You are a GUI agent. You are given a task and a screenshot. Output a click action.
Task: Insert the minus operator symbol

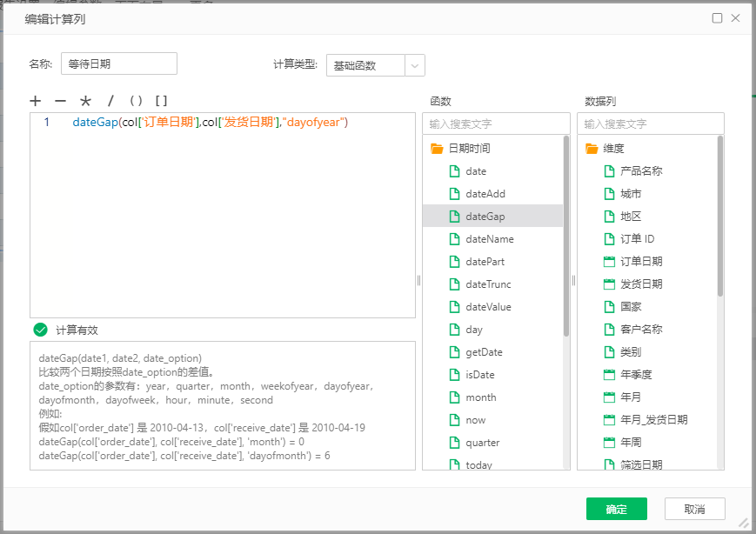pos(60,101)
